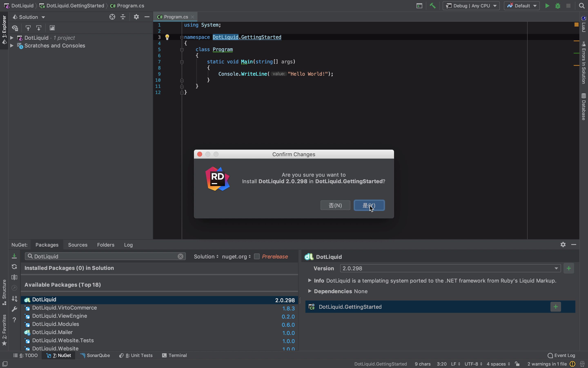Expand Scratches and Consoles node
The image size is (588, 368).
click(11, 46)
